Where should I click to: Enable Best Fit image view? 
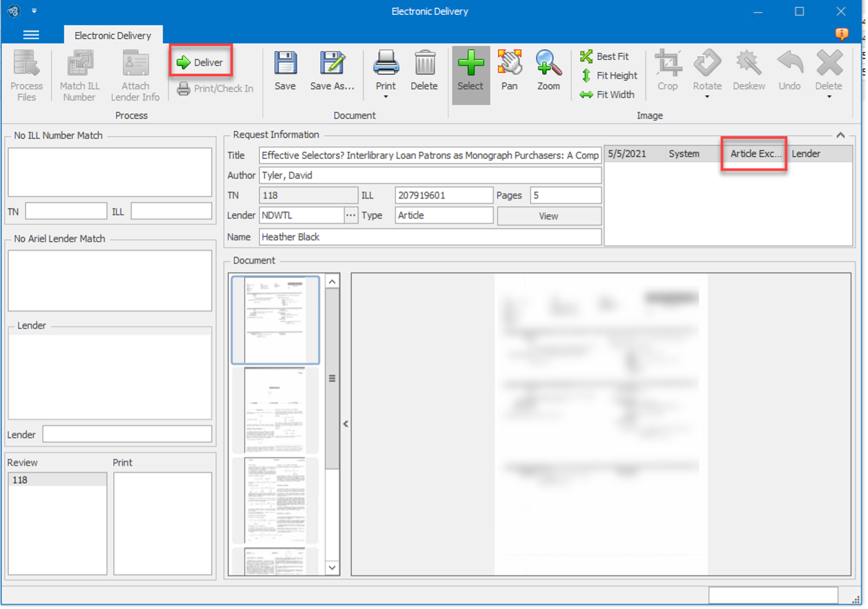point(606,56)
